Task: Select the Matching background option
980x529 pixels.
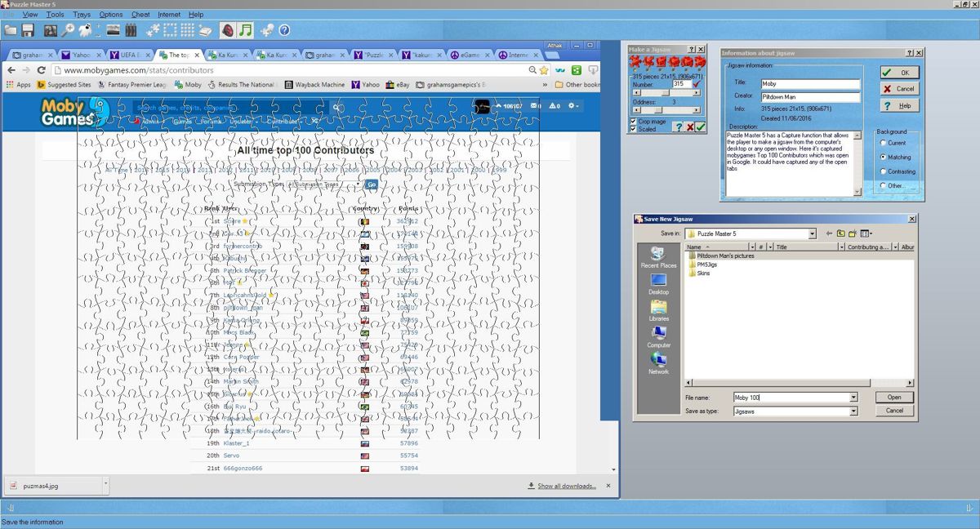Action: pos(883,157)
